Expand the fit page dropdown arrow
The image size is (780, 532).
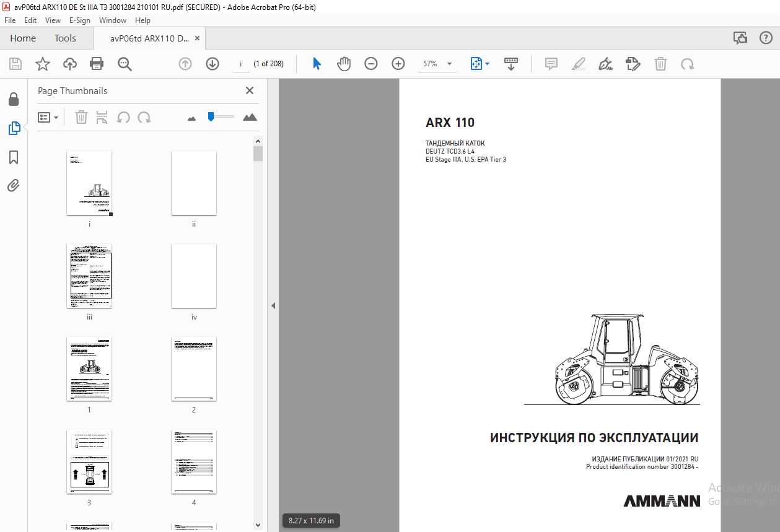pyautogui.click(x=487, y=64)
